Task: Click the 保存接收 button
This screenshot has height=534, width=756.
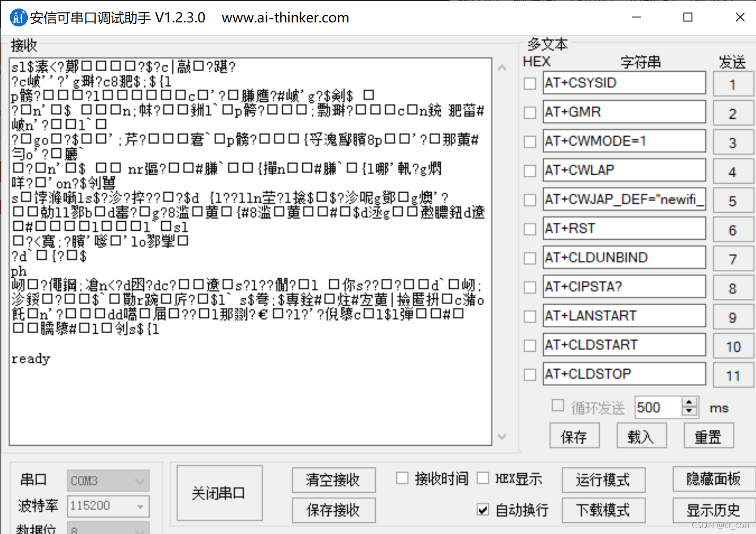Action: 334,510
